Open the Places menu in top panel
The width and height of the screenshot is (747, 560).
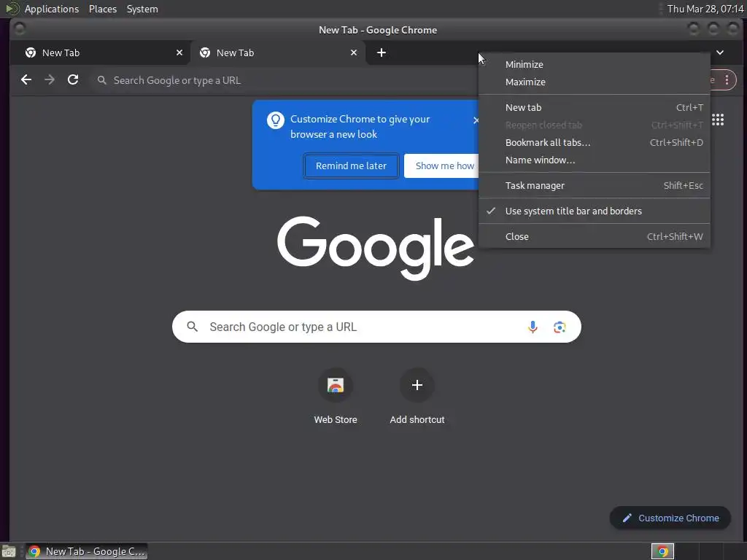click(x=103, y=9)
